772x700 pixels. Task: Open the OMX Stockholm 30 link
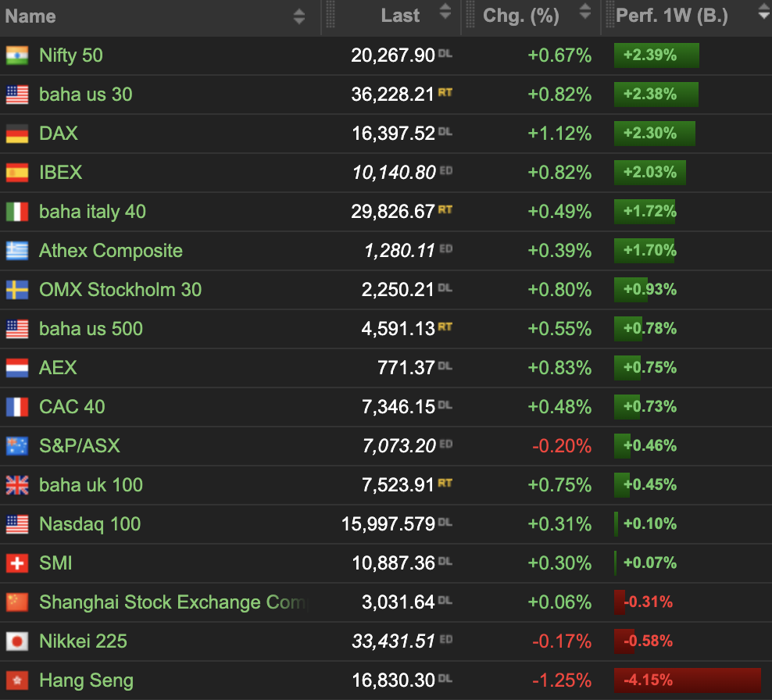click(120, 289)
